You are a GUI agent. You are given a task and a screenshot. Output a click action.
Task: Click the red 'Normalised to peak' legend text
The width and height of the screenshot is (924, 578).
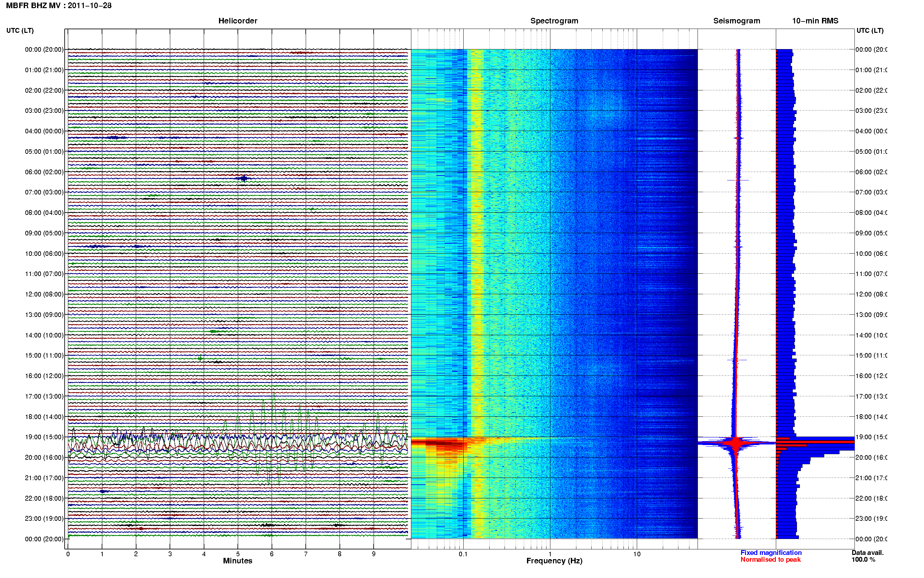point(770,560)
